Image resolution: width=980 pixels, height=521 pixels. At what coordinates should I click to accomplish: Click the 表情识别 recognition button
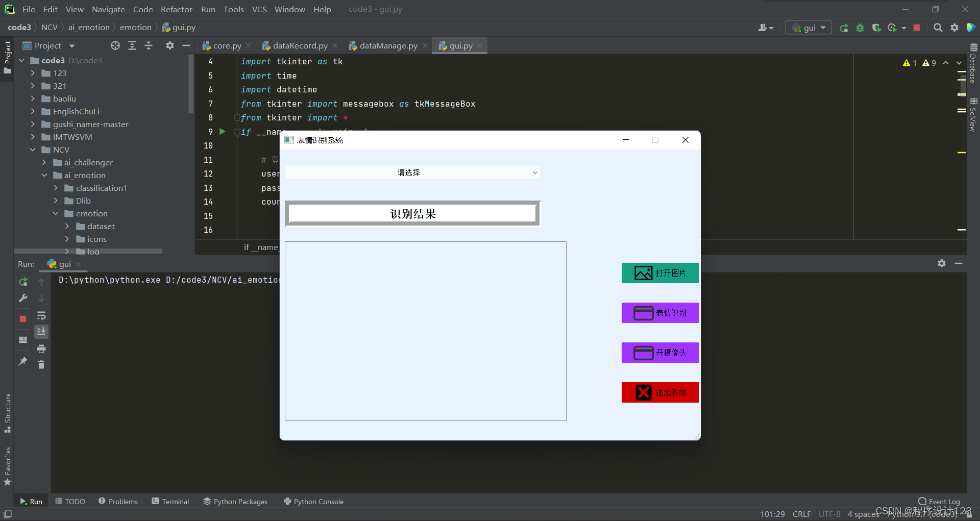660,313
